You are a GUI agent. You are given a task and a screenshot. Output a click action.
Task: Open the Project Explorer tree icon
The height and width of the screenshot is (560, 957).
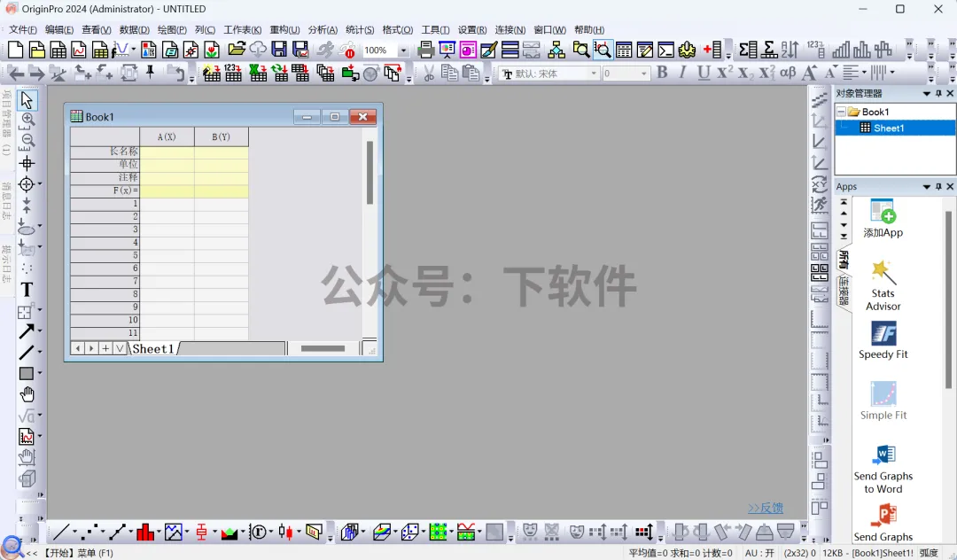(556, 50)
